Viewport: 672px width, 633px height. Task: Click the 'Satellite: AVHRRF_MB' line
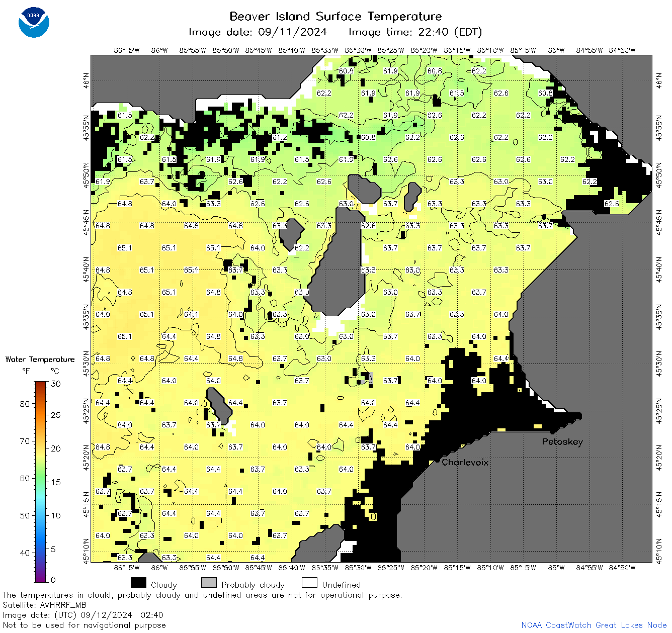[x=44, y=605]
